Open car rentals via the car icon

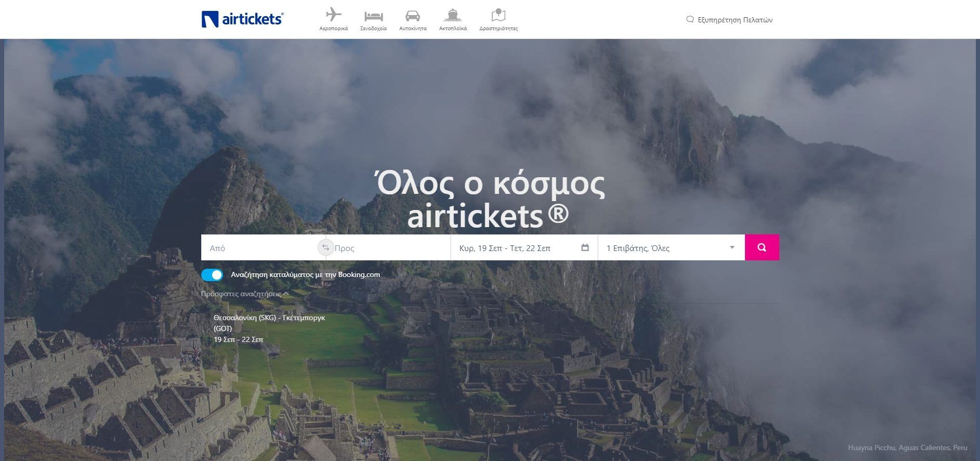412,15
